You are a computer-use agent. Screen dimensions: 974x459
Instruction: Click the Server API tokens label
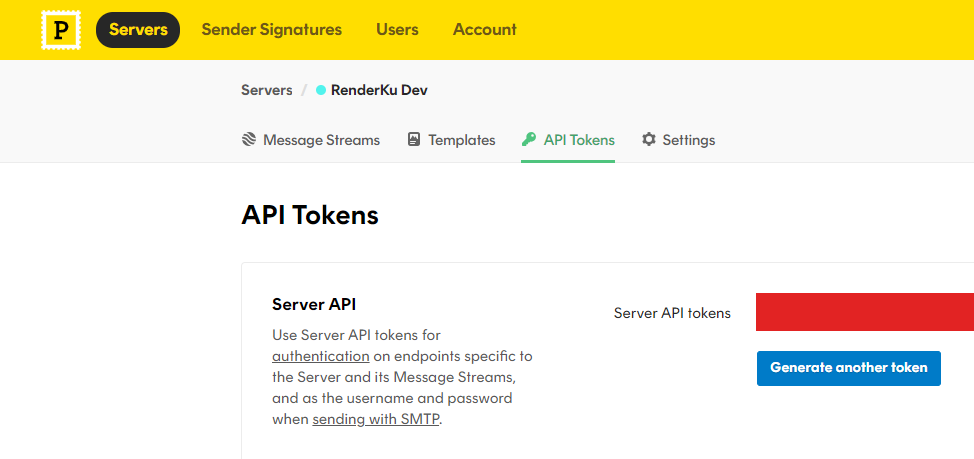(672, 313)
